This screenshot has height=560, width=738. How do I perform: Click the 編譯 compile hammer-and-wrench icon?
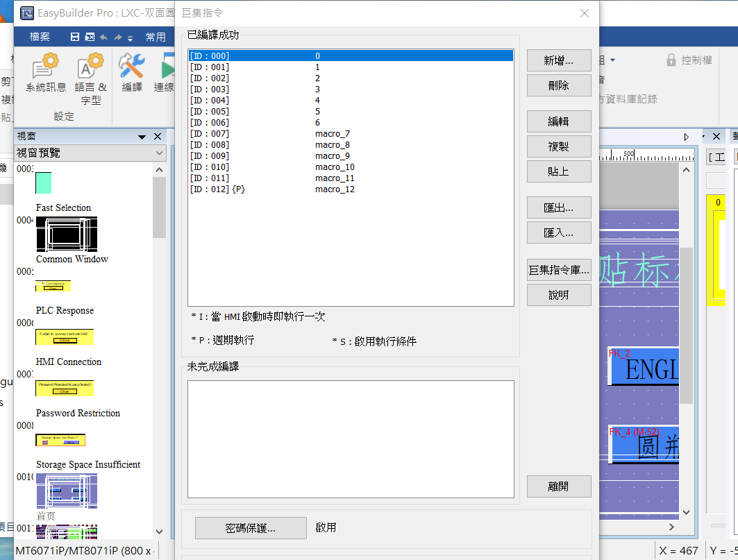(x=131, y=68)
